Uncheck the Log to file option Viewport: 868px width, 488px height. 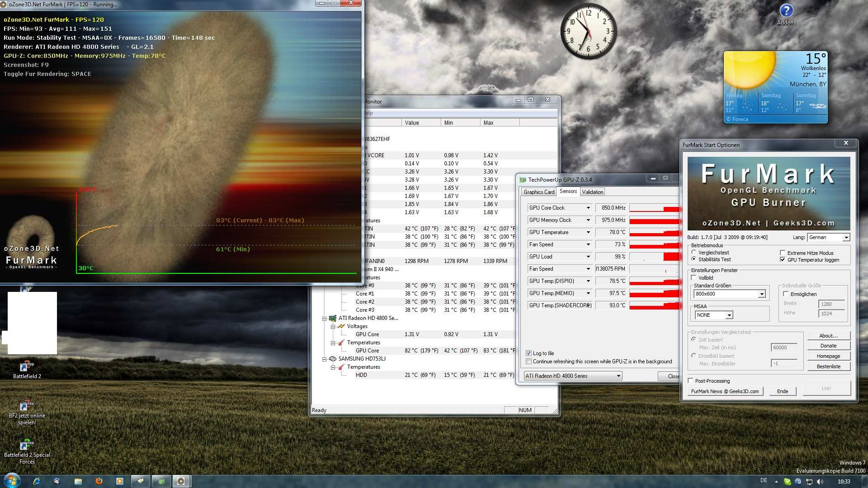tap(528, 353)
